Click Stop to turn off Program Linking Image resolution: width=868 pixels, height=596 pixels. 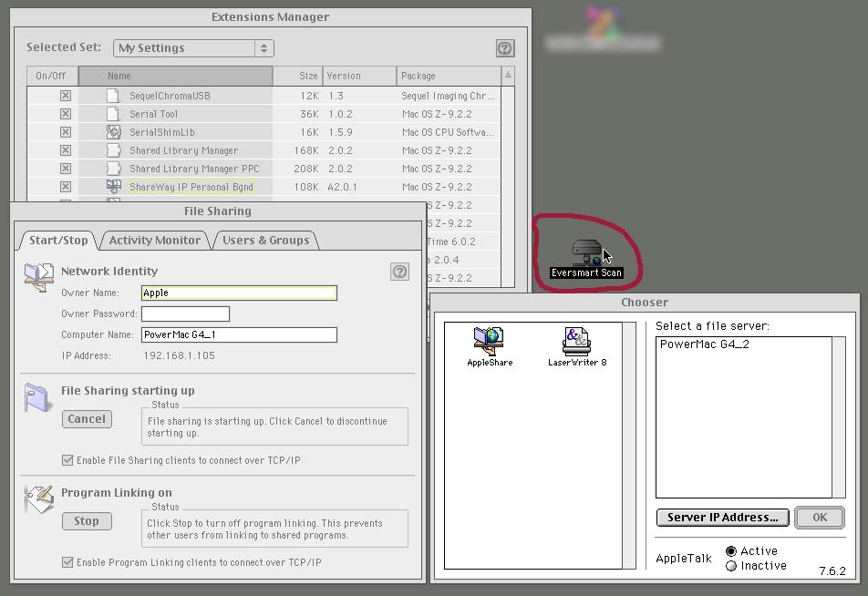pyautogui.click(x=87, y=520)
